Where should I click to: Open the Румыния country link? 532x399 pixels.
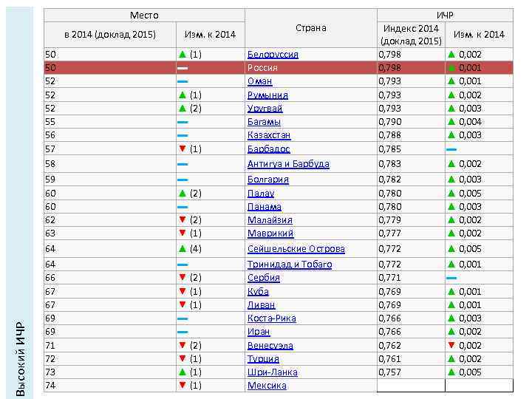pyautogui.click(x=267, y=95)
